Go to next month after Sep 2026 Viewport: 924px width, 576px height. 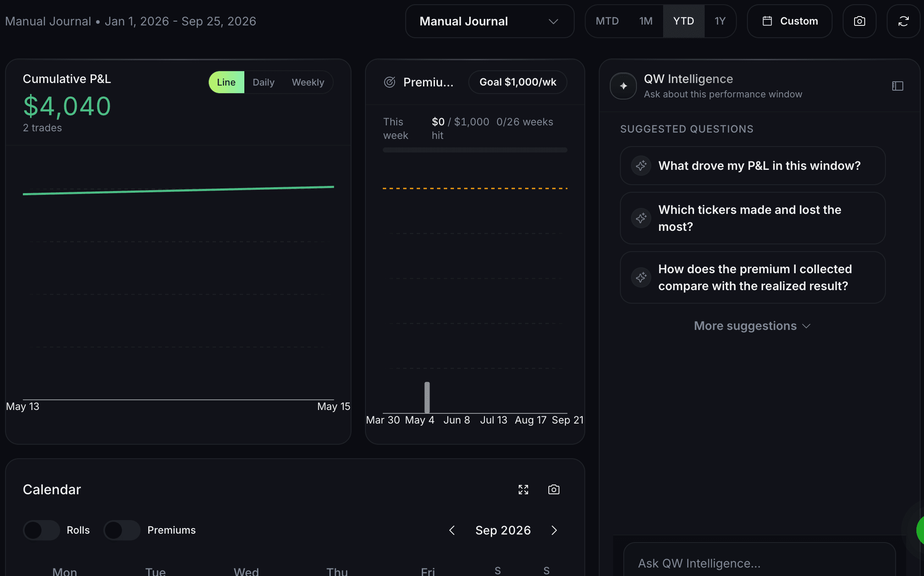[554, 530]
